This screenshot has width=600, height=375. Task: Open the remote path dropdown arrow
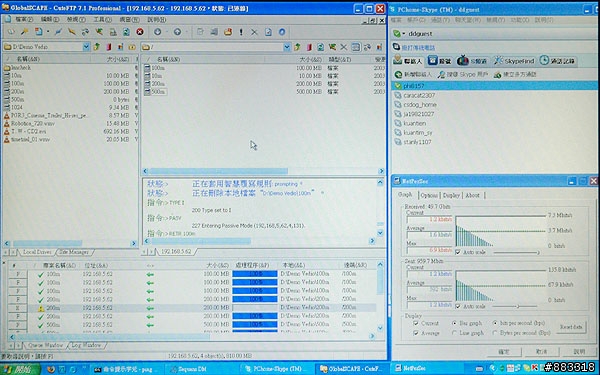click(x=287, y=47)
